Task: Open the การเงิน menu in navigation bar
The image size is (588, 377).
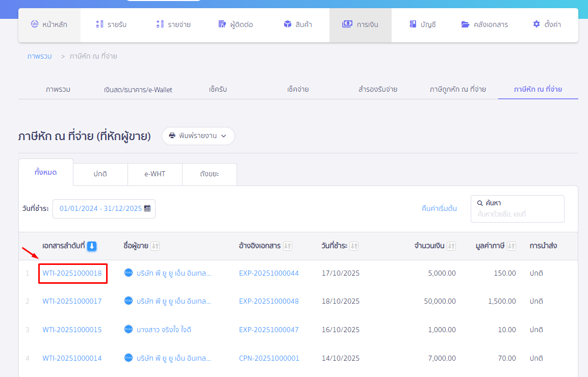Action: 360,24
